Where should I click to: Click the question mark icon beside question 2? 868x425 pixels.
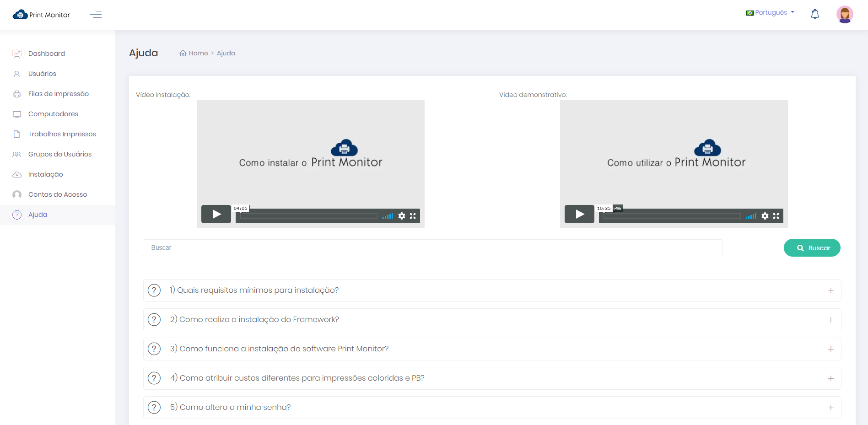tap(154, 319)
